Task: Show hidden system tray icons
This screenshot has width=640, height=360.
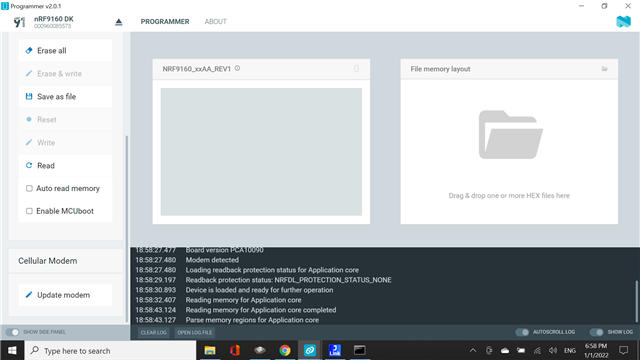Action: coord(473,350)
